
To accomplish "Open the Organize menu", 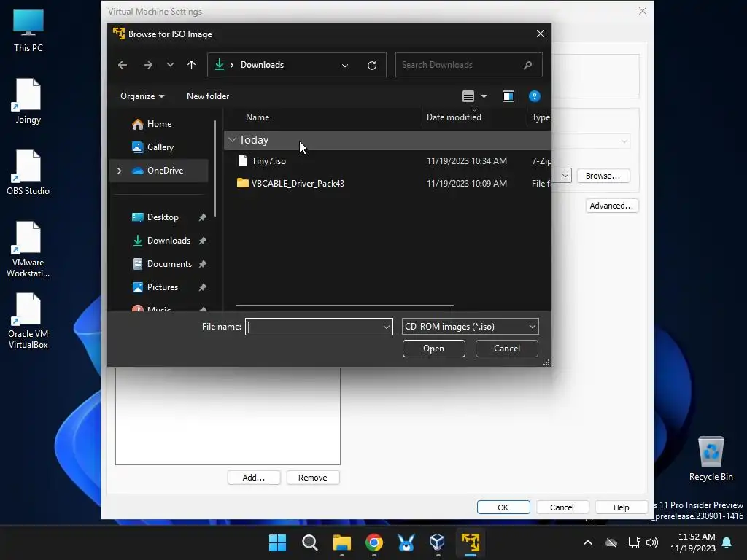I will (x=142, y=96).
